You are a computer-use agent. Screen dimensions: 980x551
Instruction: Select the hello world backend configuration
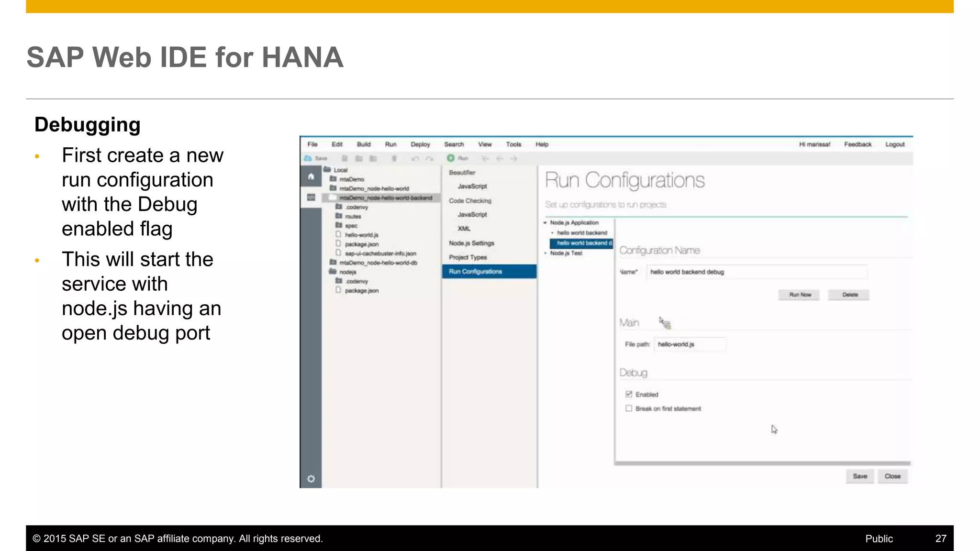(582, 233)
